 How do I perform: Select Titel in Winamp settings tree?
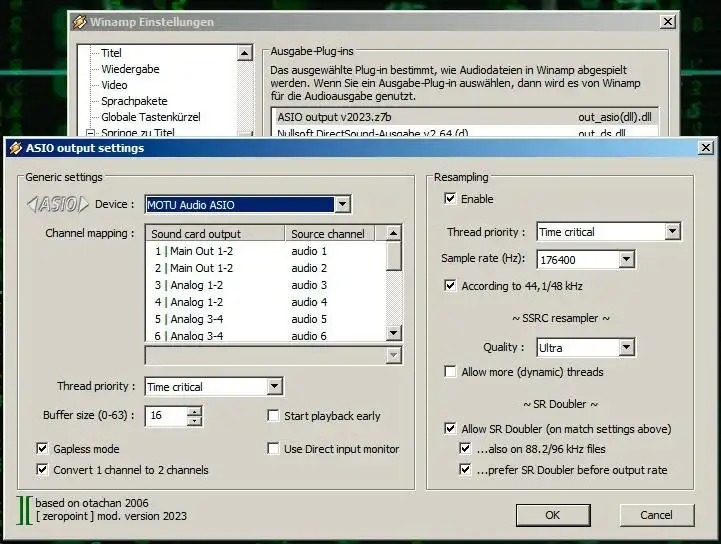(x=111, y=53)
